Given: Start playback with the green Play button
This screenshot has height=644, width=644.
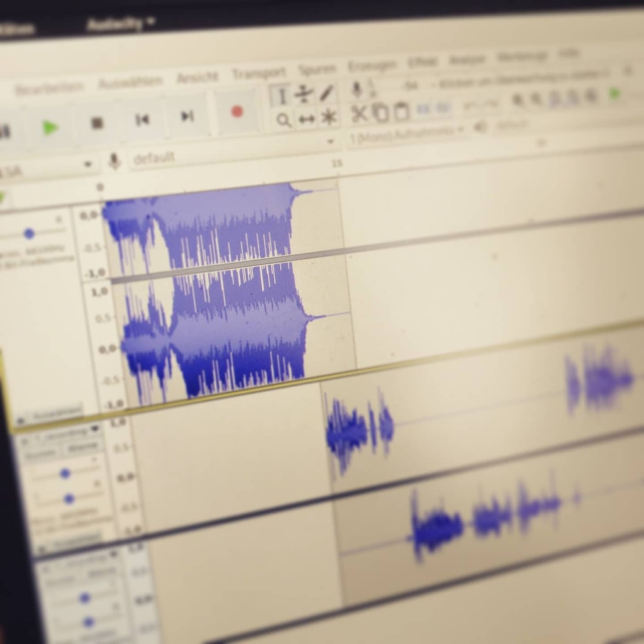Looking at the screenshot, I should pos(50,128).
